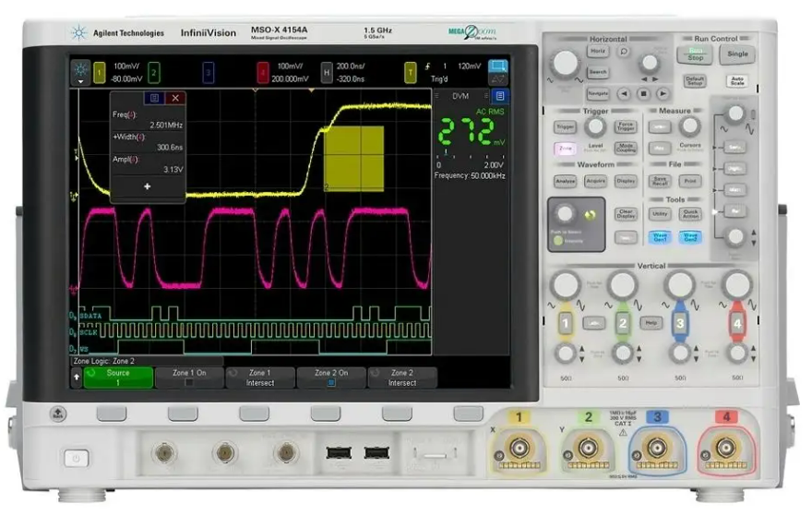Open the Utility menu key
Viewport: 812px width, 516px height.
pyautogui.click(x=660, y=214)
